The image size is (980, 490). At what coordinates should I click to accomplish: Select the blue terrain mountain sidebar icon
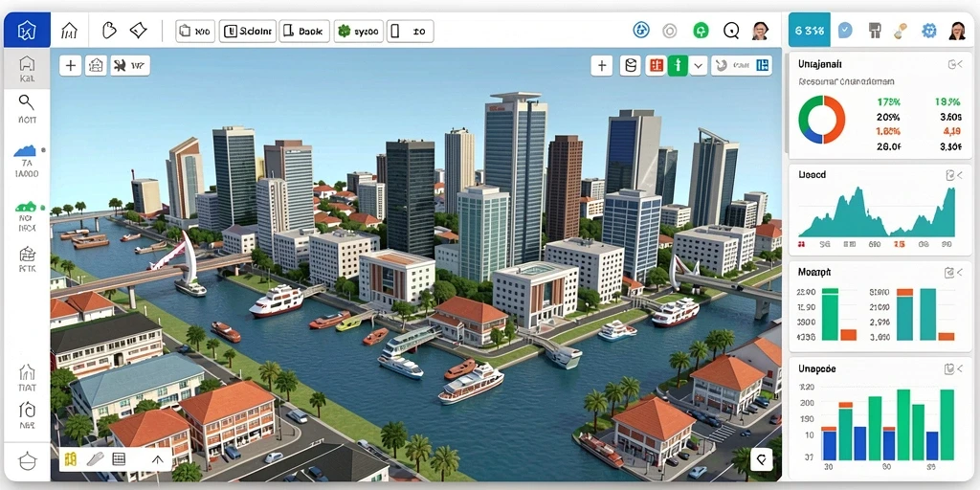tap(26, 150)
